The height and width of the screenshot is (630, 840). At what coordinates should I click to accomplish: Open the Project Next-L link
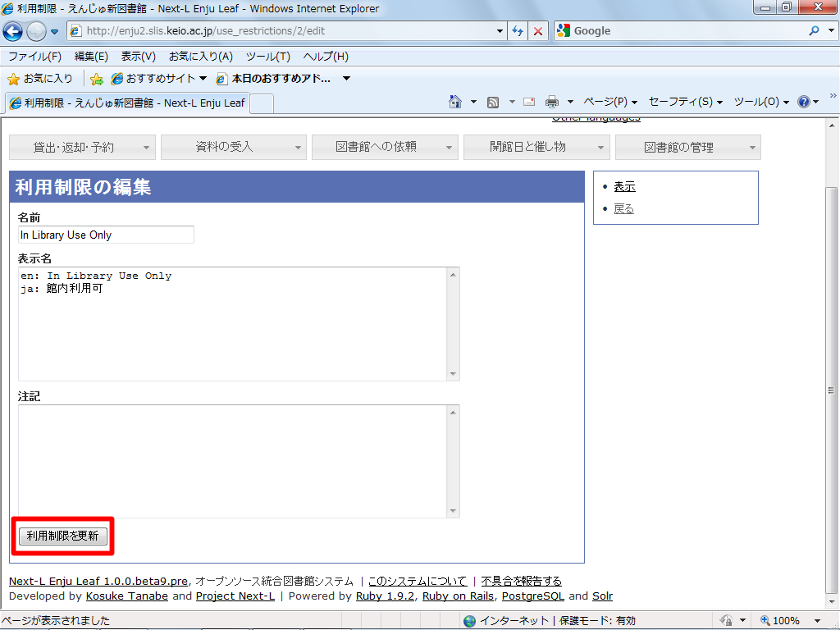[235, 596]
